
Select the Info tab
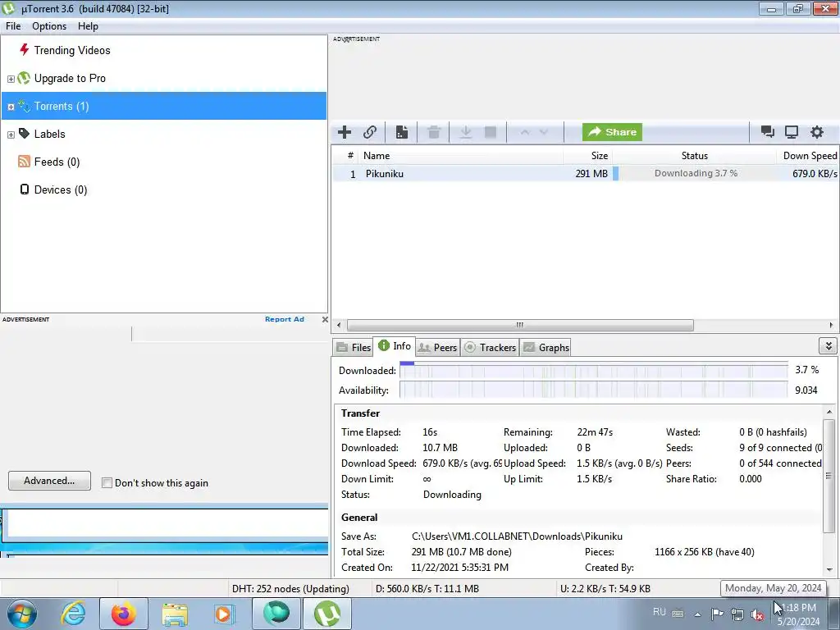395,346
